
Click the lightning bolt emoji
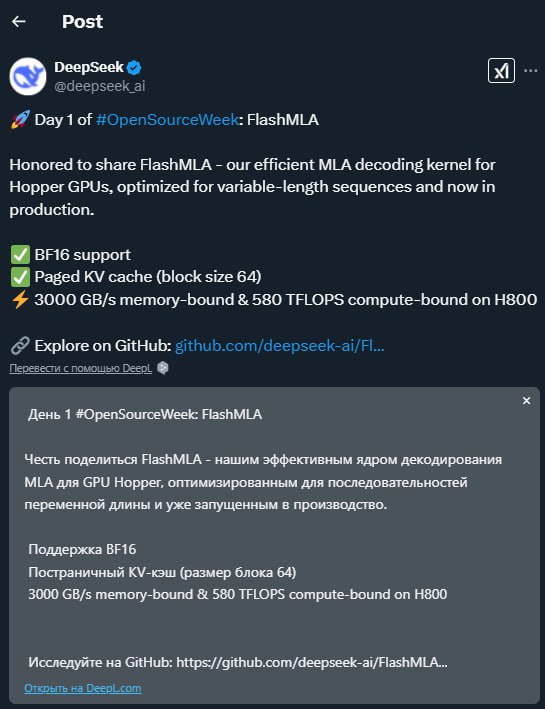(x=20, y=299)
